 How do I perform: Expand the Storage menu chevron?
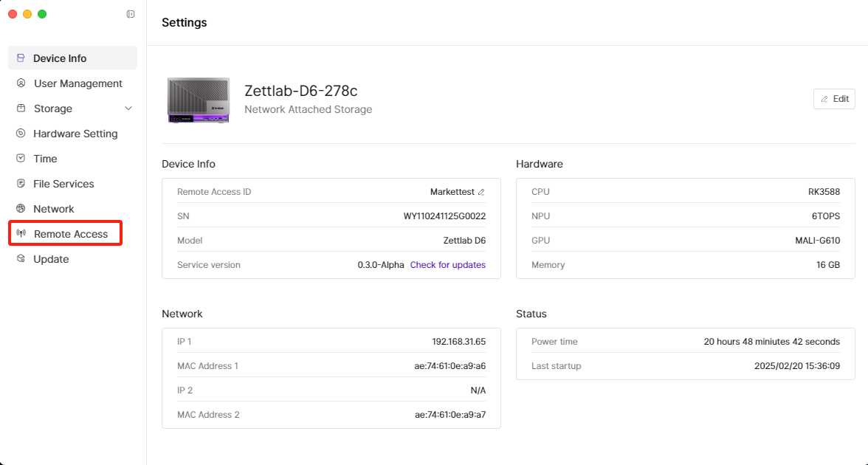[x=128, y=108]
